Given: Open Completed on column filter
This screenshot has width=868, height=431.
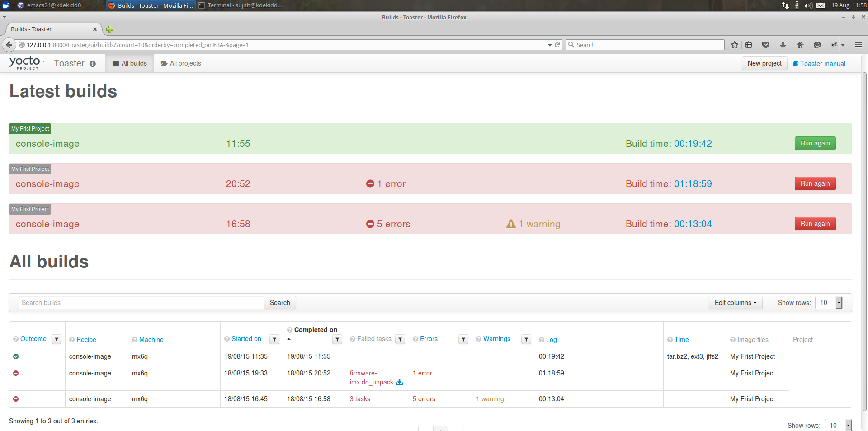Looking at the screenshot, I should pyautogui.click(x=337, y=339).
